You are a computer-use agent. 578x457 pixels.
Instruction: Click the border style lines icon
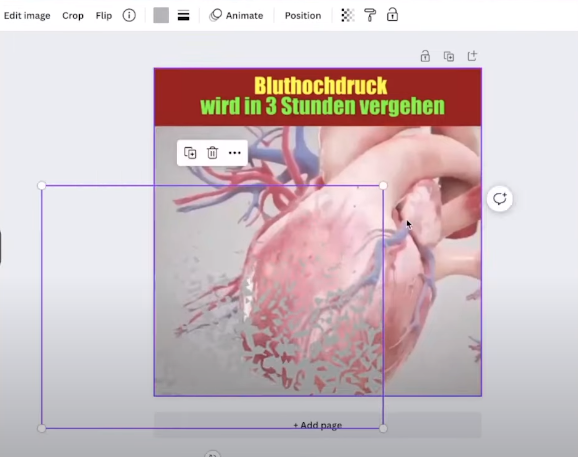(x=184, y=15)
